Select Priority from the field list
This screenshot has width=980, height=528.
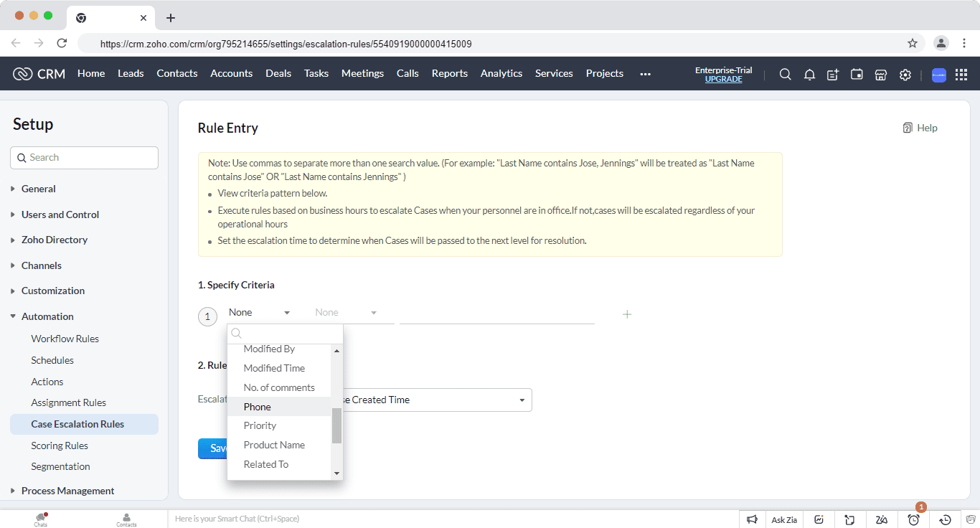(279, 425)
